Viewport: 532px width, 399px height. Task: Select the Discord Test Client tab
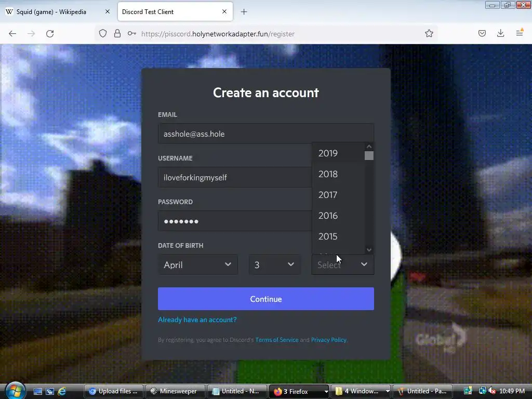point(175,11)
